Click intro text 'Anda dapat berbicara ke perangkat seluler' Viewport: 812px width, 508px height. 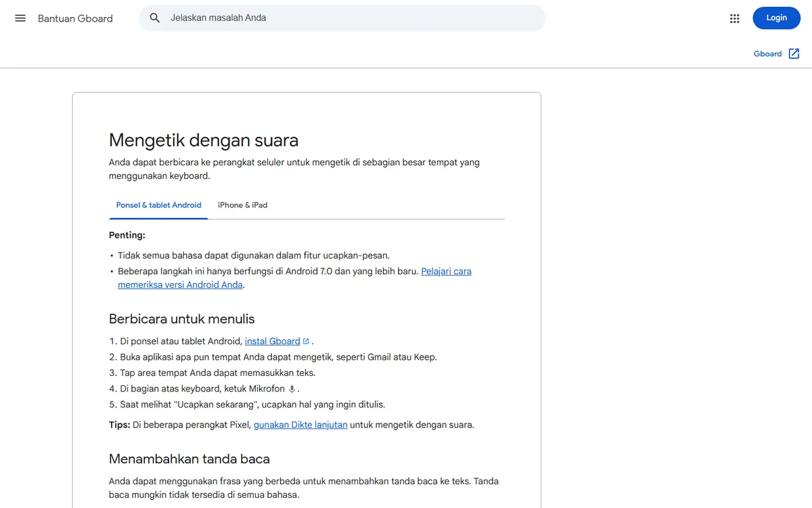click(x=294, y=169)
